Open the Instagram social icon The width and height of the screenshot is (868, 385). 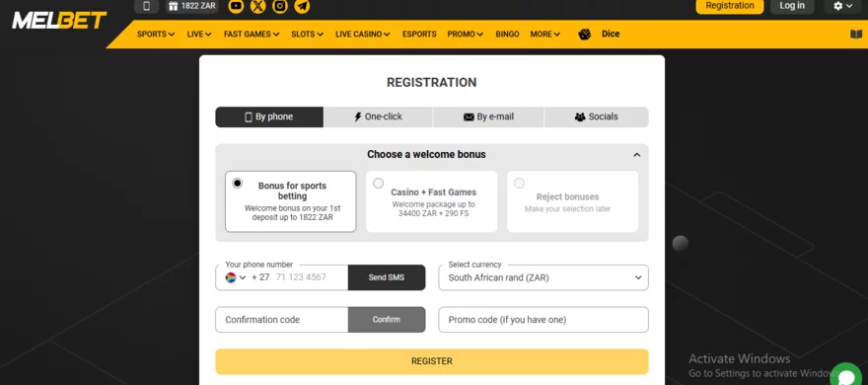(x=280, y=6)
